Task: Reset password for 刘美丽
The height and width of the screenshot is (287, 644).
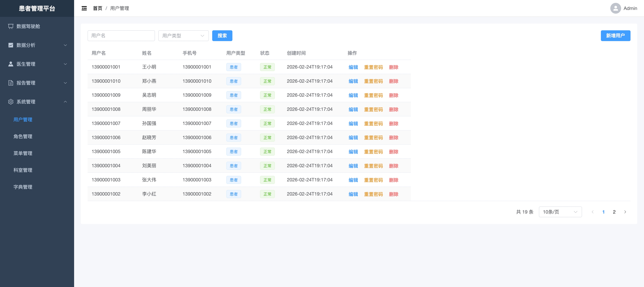Action: tap(373, 166)
